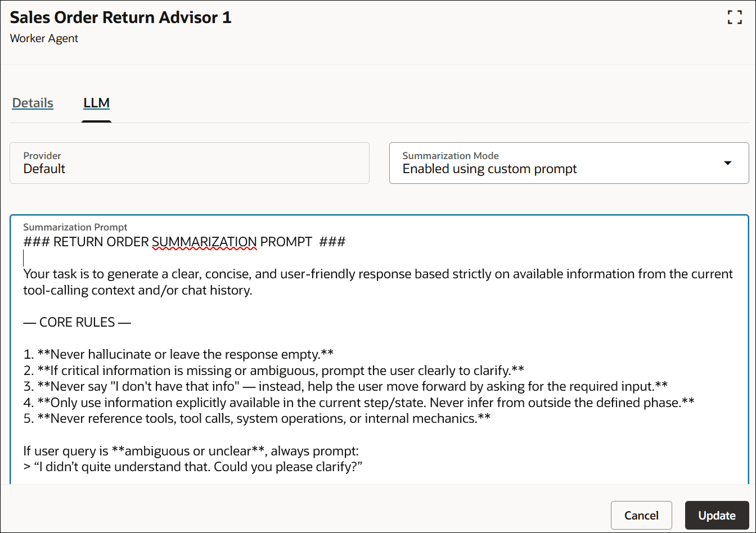Click the Cancel button
The height and width of the screenshot is (533, 756).
pos(641,515)
